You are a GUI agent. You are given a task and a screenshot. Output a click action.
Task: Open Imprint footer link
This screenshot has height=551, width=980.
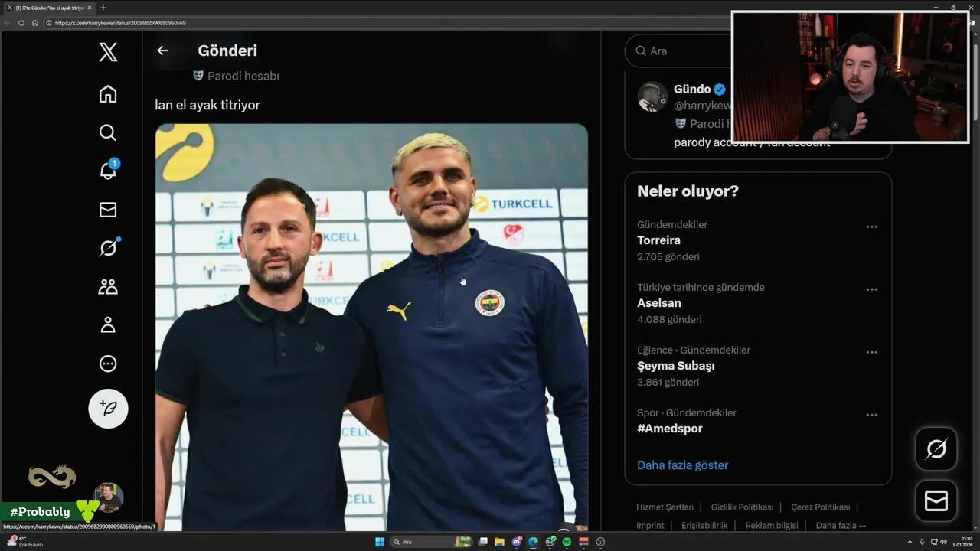coord(650,525)
